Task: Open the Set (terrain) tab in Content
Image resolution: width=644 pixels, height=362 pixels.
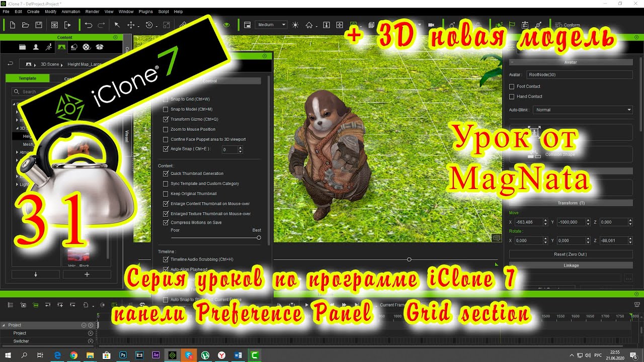Action: point(61,47)
